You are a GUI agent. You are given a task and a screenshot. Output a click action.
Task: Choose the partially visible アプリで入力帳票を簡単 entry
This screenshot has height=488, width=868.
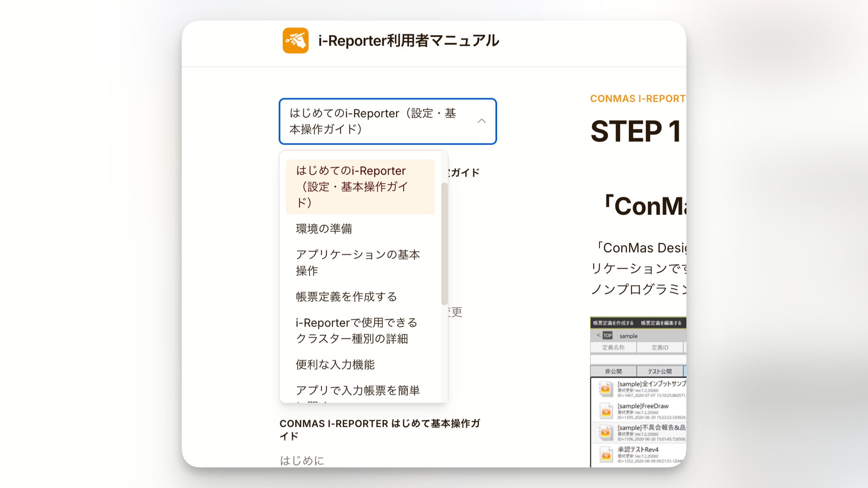pyautogui.click(x=358, y=391)
